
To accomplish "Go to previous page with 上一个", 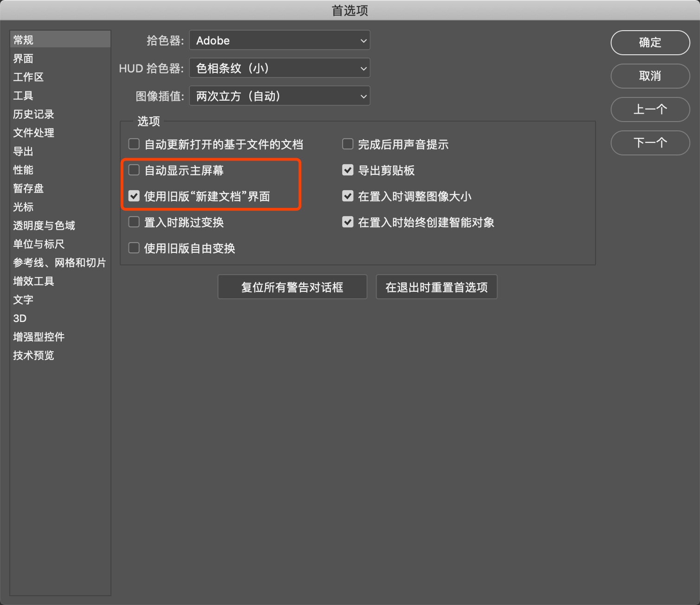I will tap(650, 109).
